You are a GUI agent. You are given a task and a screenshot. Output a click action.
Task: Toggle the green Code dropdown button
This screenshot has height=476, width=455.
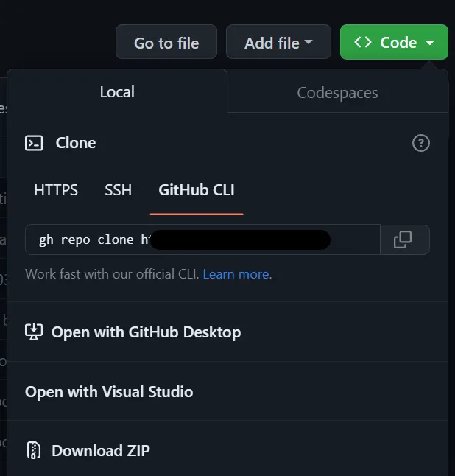394,42
